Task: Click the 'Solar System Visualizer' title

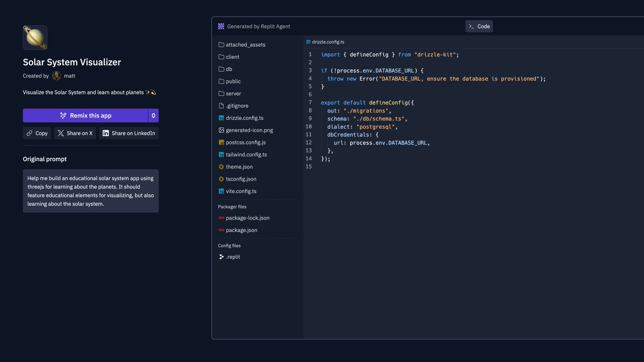Action: tap(72, 62)
